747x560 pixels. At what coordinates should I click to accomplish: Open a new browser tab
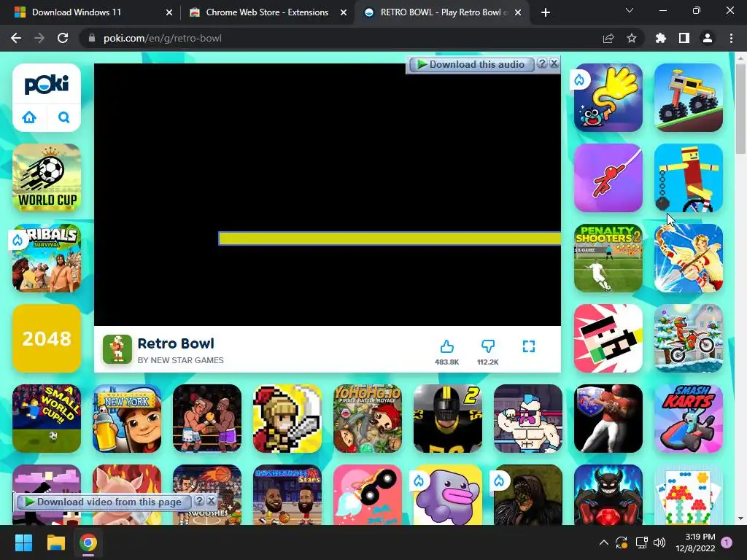click(x=546, y=13)
